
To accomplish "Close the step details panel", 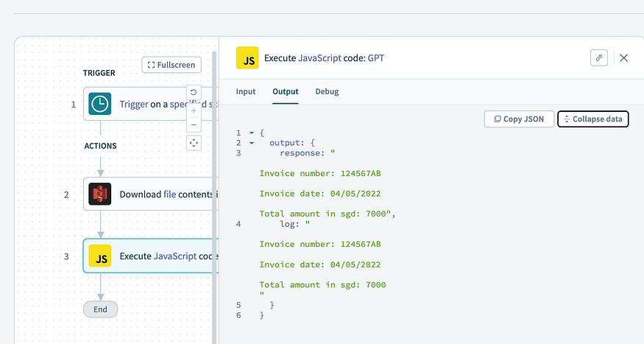I will pos(624,58).
